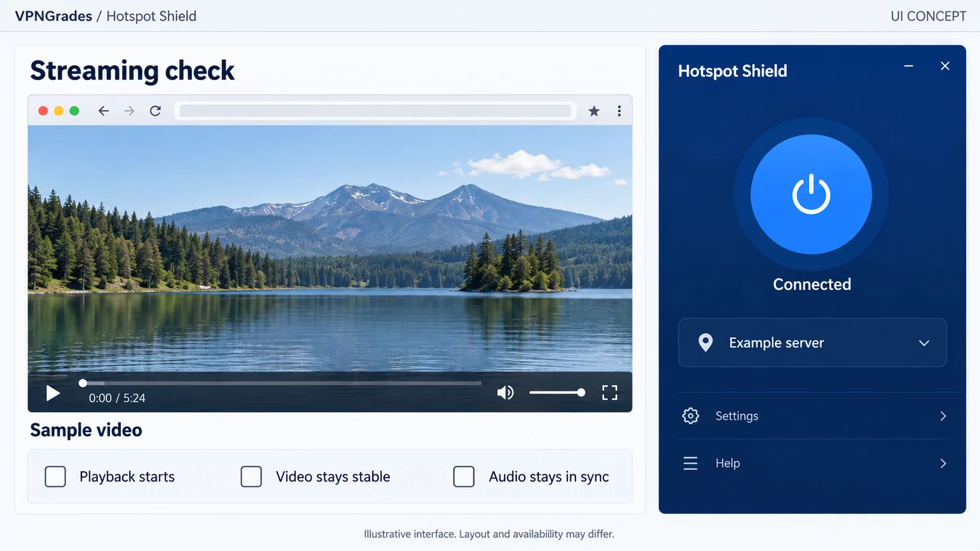980x551 pixels.
Task: Click the Sample video title
Action: (x=86, y=430)
